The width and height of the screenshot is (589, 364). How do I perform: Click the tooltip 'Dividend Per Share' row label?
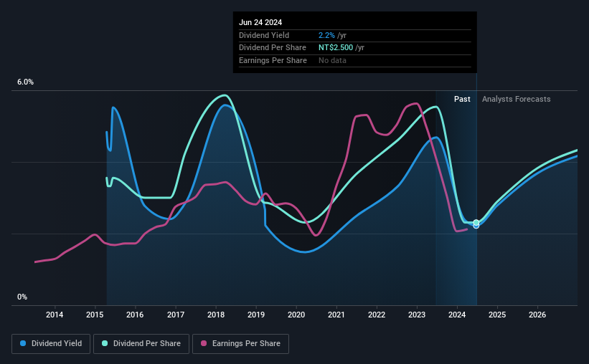[273, 48]
